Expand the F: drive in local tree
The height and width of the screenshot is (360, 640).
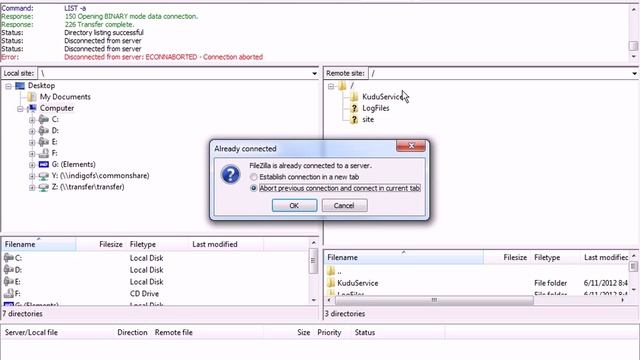coord(32,154)
